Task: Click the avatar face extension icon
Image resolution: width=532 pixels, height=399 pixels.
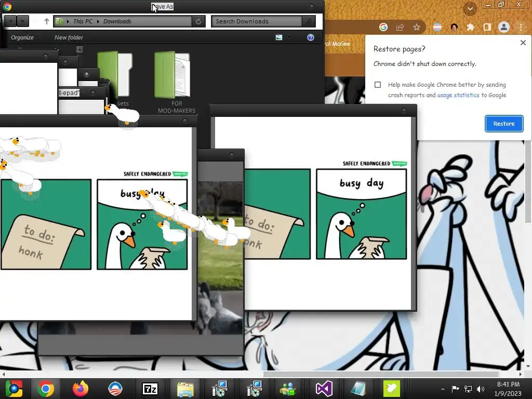Action: coord(454,27)
